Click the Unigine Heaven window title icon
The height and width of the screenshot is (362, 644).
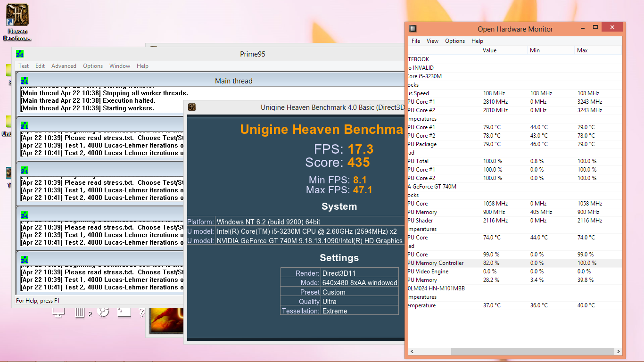(192, 107)
